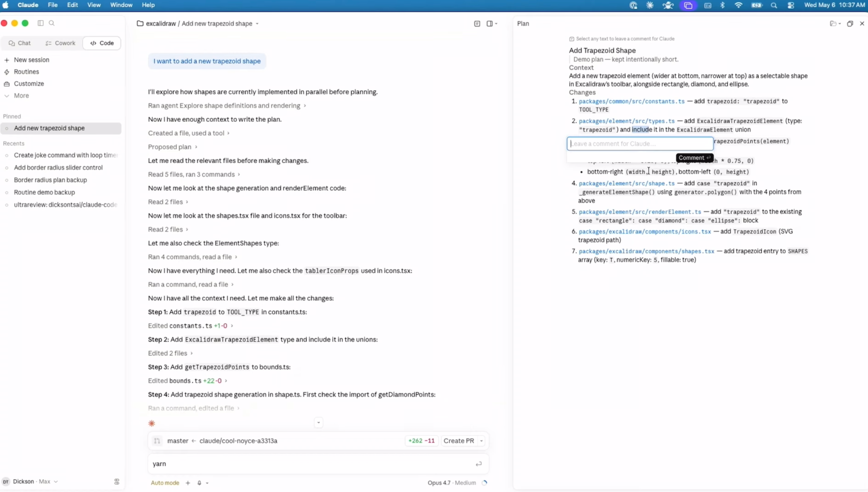This screenshot has height=492, width=868.
Task: Toggle the sidebar panel icon
Action: pos(41,23)
